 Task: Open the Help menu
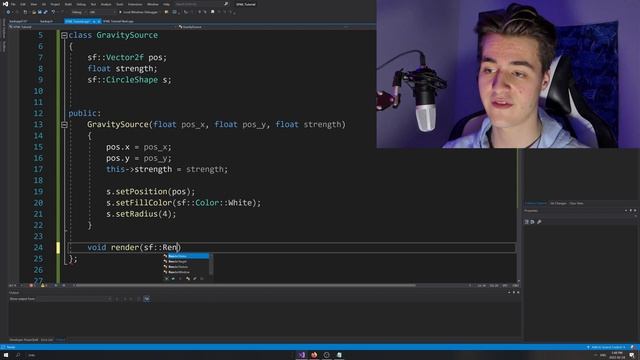[x=167, y=4]
